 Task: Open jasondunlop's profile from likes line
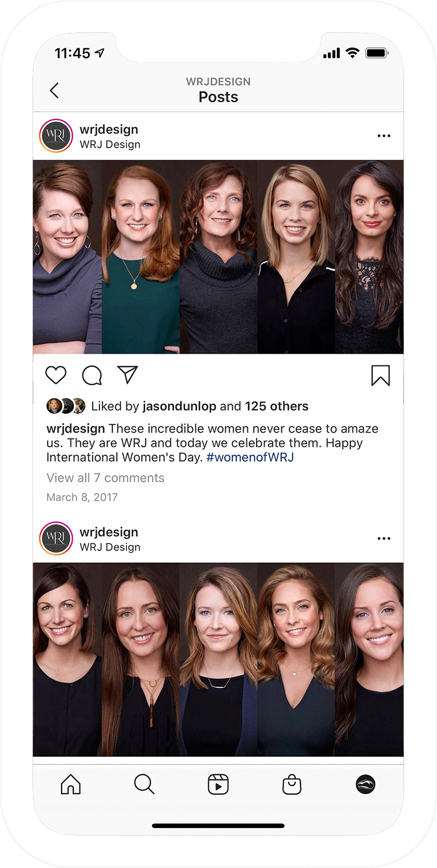click(x=179, y=407)
